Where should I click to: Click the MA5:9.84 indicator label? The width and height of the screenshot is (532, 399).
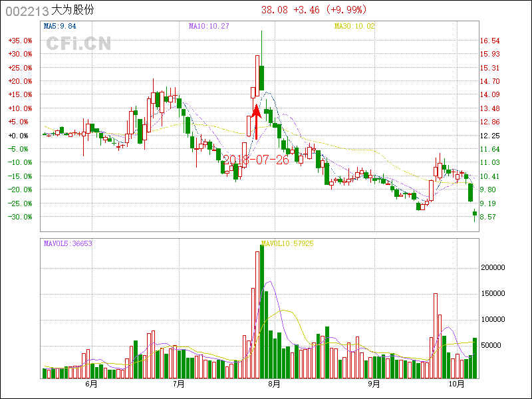point(60,27)
